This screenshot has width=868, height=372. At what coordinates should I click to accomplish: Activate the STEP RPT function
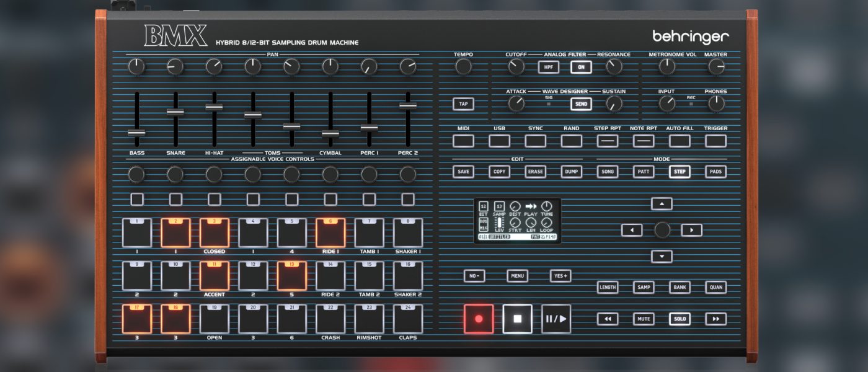coord(607,141)
